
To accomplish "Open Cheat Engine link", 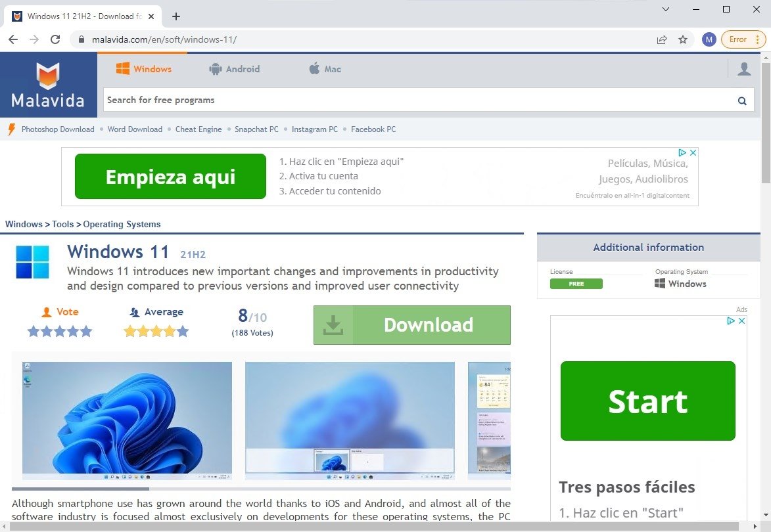I will tap(199, 129).
